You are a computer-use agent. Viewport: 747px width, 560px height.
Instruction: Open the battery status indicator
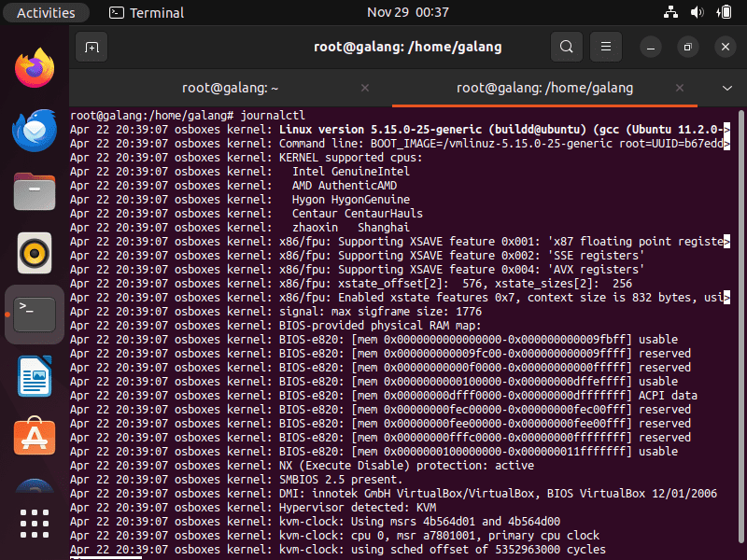[x=724, y=12]
